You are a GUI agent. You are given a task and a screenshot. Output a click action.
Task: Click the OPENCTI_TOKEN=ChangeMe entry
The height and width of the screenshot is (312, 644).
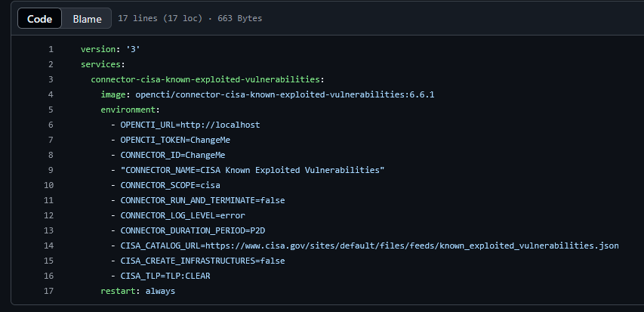(x=175, y=140)
